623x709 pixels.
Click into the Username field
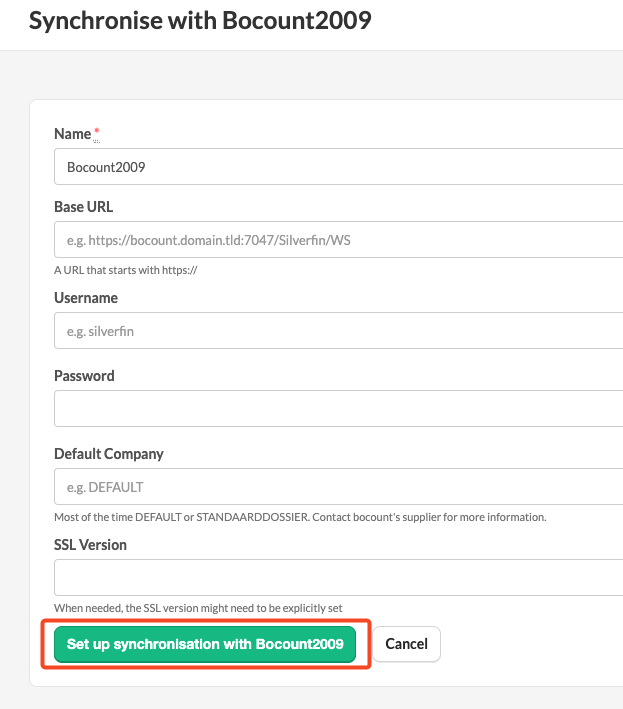[x=339, y=331]
